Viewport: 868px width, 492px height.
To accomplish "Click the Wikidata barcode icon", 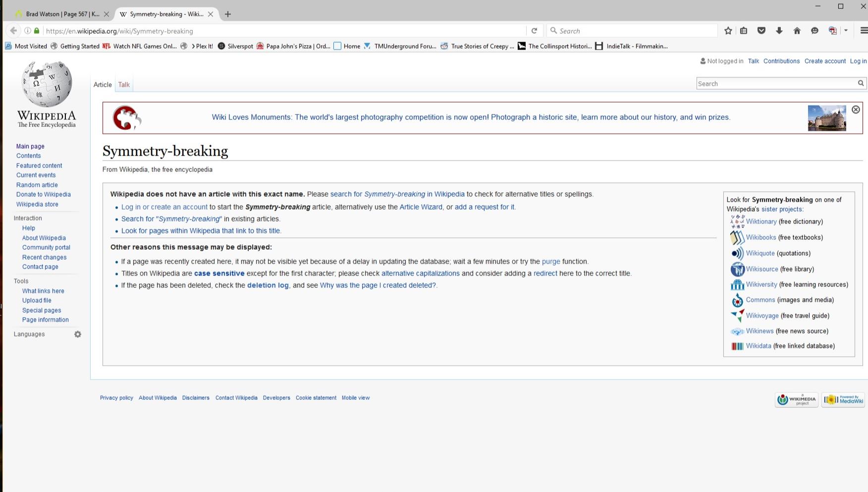I will (x=737, y=346).
